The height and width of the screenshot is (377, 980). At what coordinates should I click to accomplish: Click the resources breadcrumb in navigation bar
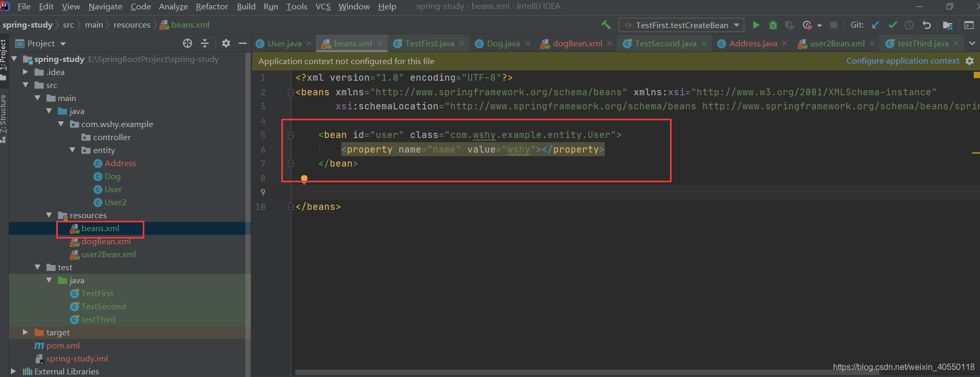pyautogui.click(x=132, y=24)
